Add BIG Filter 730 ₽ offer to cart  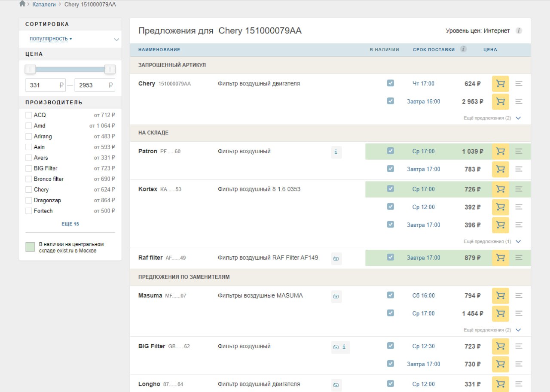pyautogui.click(x=500, y=364)
